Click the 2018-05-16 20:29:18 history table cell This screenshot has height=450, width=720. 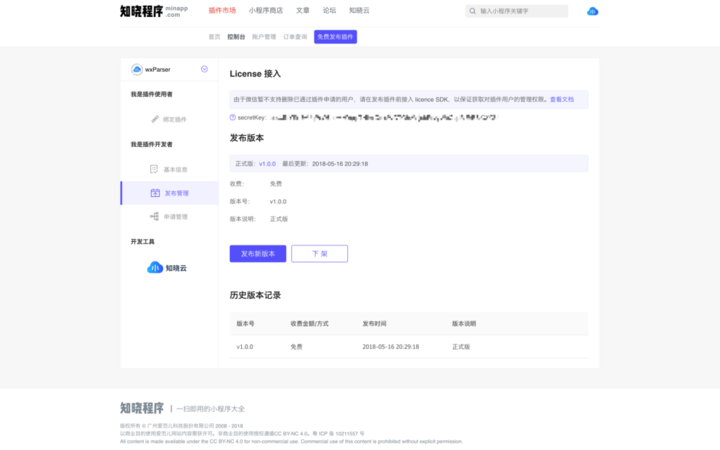pos(391,347)
